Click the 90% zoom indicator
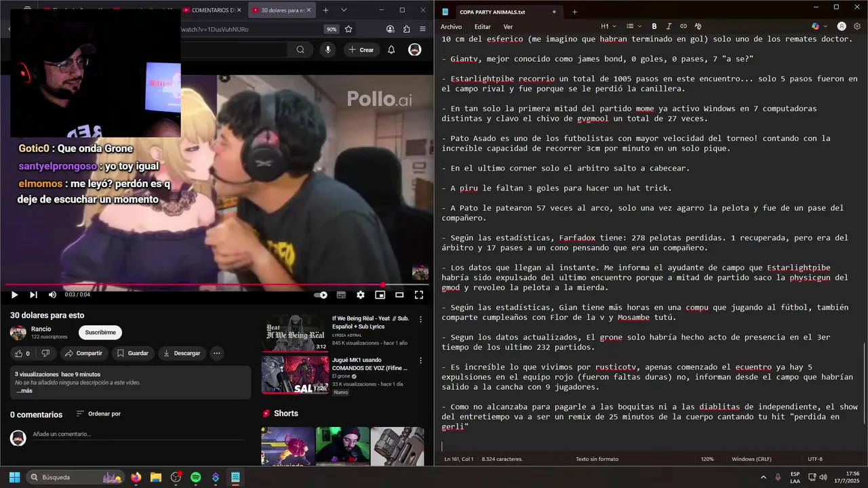Viewport: 868px width, 488px height. click(332, 29)
